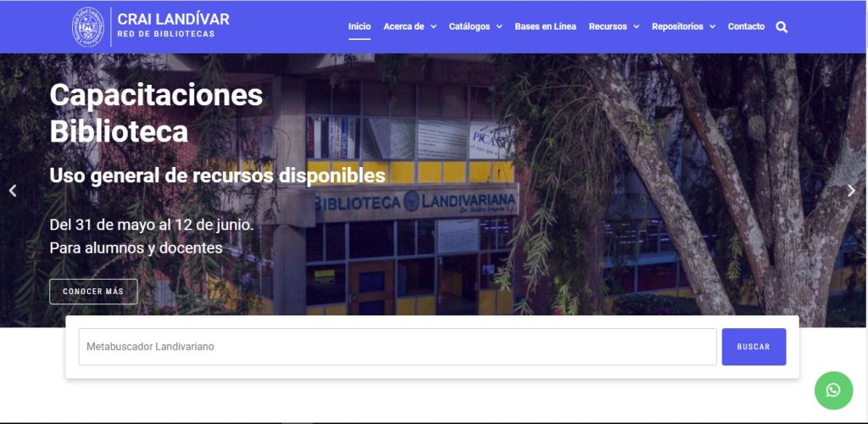The image size is (868, 424).
Task: Advance to next slide arrow
Action: (x=851, y=191)
